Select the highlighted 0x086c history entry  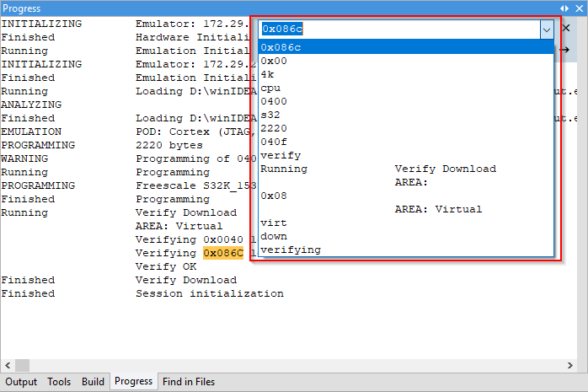tap(406, 47)
